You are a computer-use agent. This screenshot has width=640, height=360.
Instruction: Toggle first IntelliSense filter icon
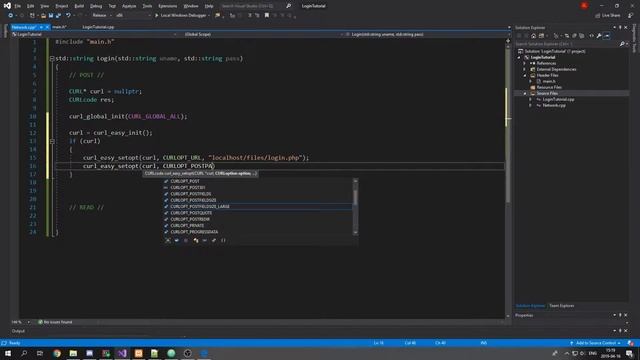pos(168,240)
